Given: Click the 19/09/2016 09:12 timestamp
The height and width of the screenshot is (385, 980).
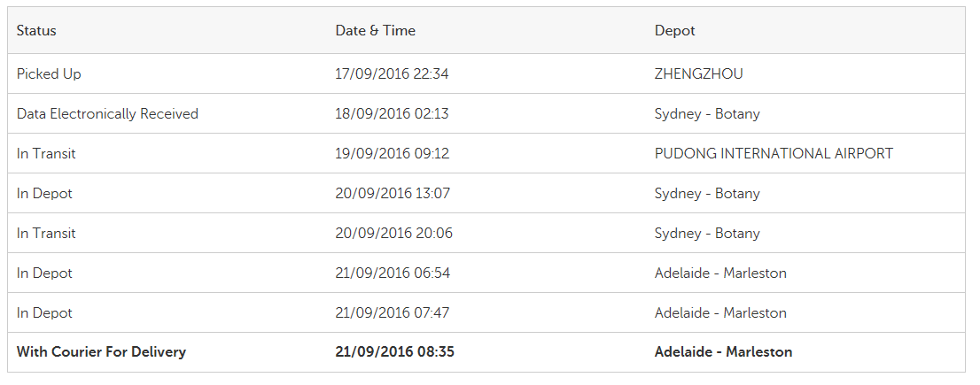Looking at the screenshot, I should pyautogui.click(x=393, y=153).
